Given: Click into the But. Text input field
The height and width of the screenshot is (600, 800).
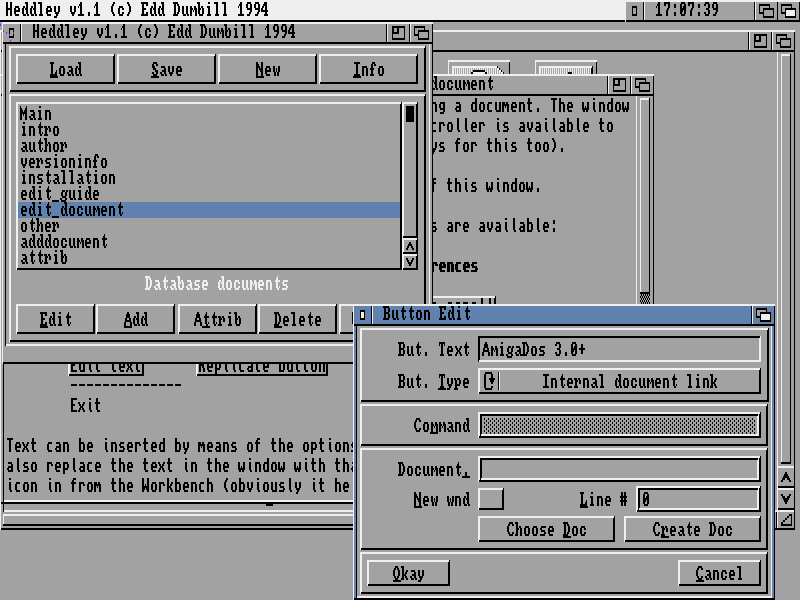Looking at the screenshot, I should point(620,349).
